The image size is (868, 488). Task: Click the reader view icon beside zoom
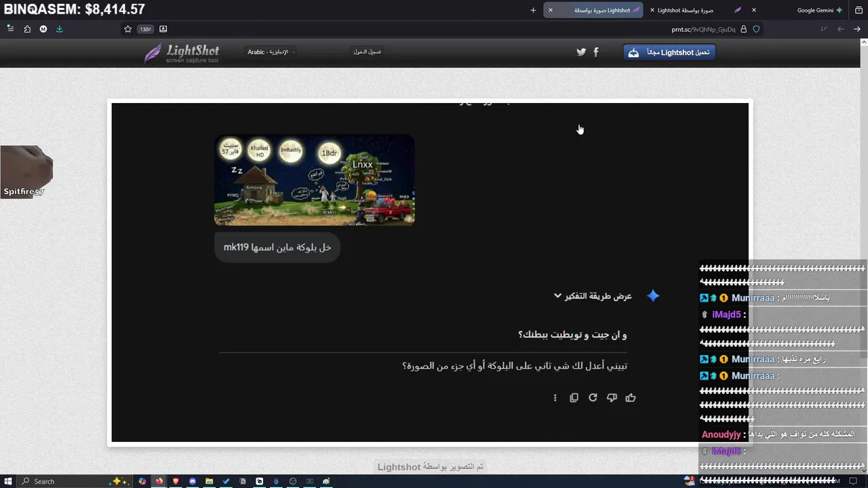(x=163, y=29)
